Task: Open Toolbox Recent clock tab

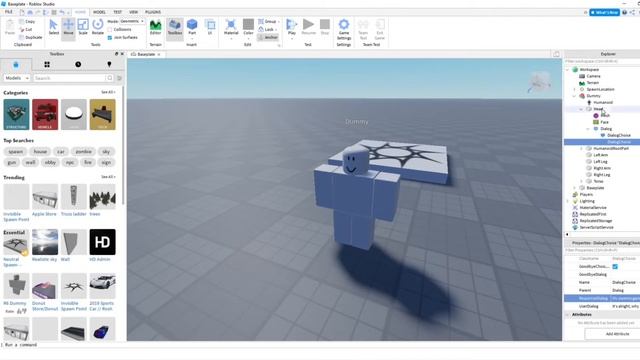Action: click(78, 64)
